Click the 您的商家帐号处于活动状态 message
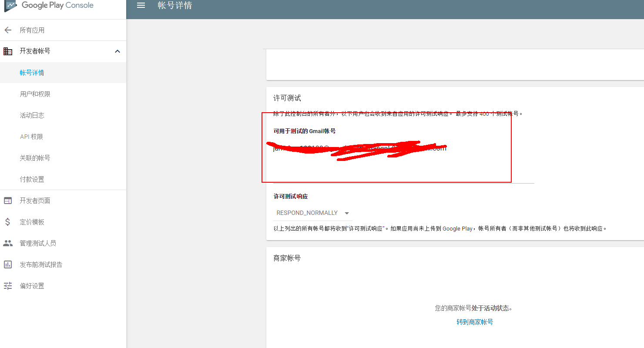The width and height of the screenshot is (644, 348). click(473, 308)
